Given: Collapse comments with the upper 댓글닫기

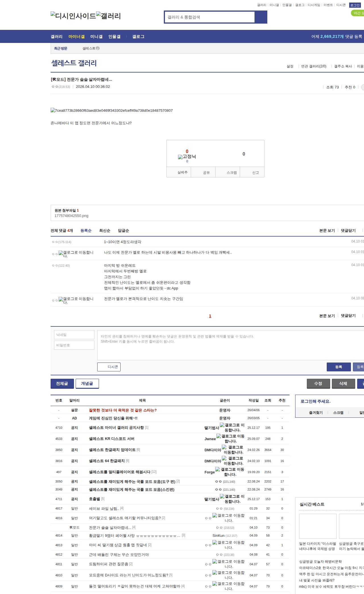Looking at the screenshot, I should 348,231.
